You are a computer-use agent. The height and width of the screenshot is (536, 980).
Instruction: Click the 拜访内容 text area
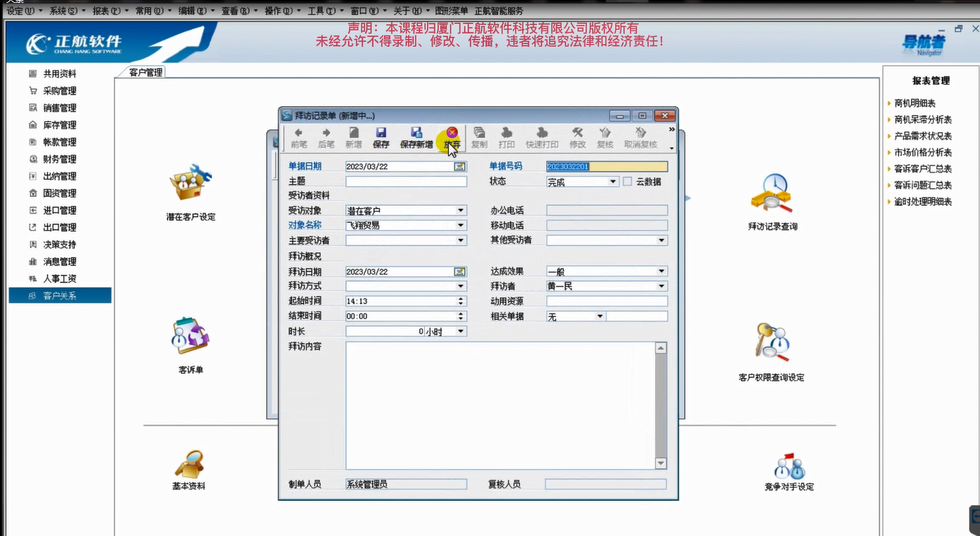pyautogui.click(x=500, y=405)
